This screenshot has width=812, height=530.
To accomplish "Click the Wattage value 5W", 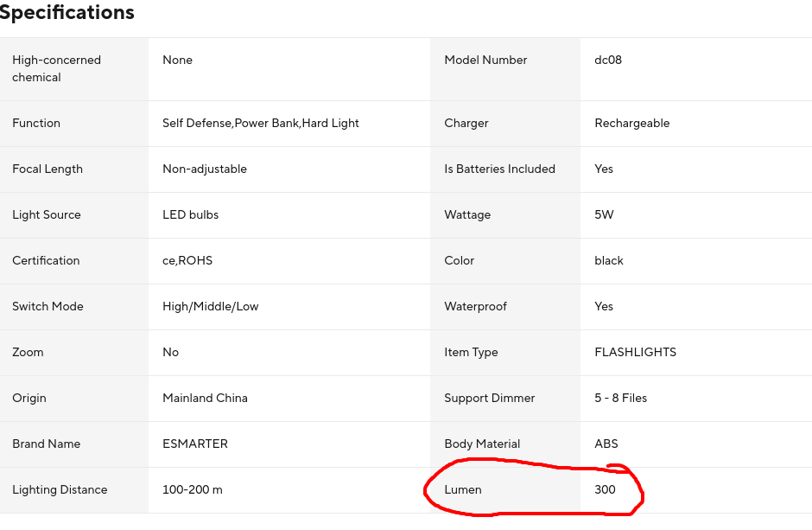I will 604,215.
